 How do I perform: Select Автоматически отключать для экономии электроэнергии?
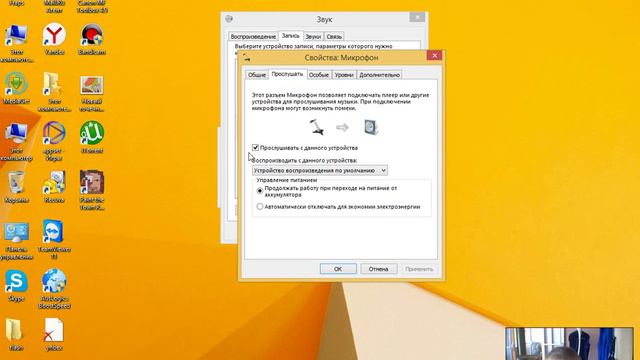coord(260,207)
